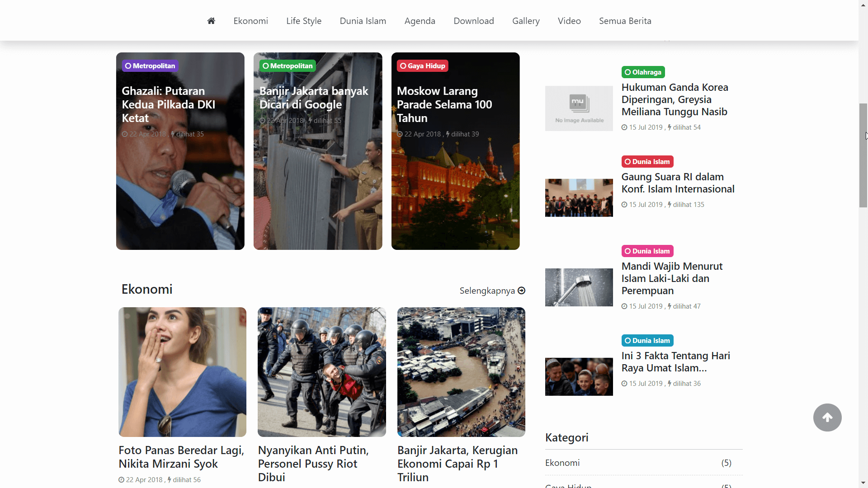Open article Banjir Jakarta banyak Dicari di Google
868x488 pixels.
(314, 98)
